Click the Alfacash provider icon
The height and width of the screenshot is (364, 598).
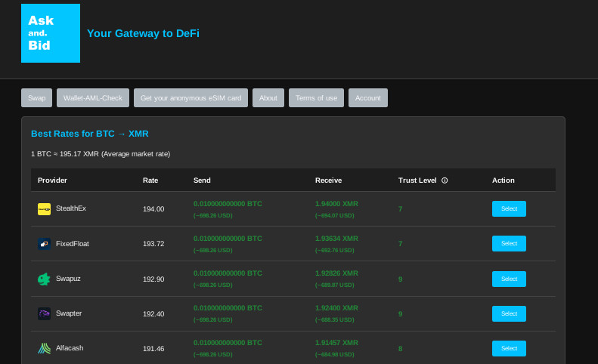tap(44, 348)
